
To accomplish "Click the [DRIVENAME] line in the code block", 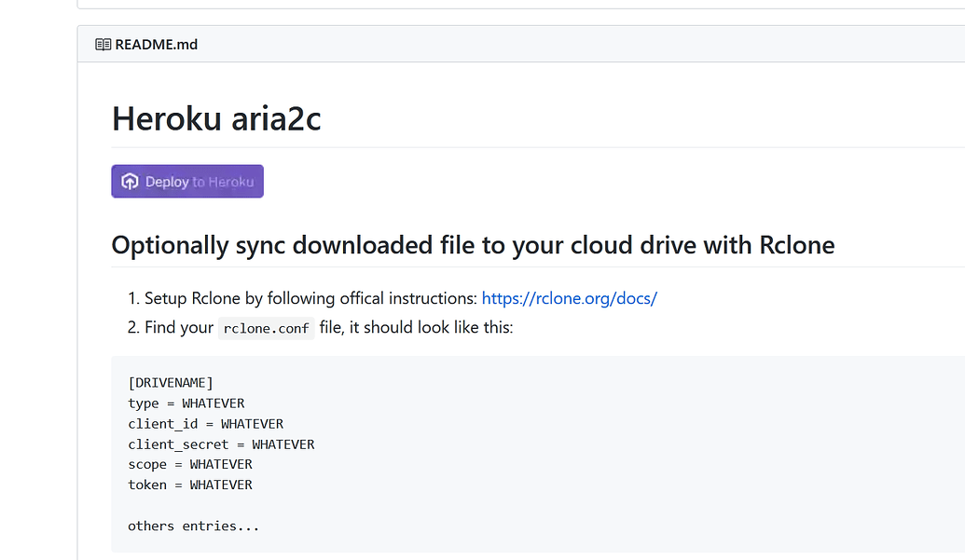I will [171, 383].
